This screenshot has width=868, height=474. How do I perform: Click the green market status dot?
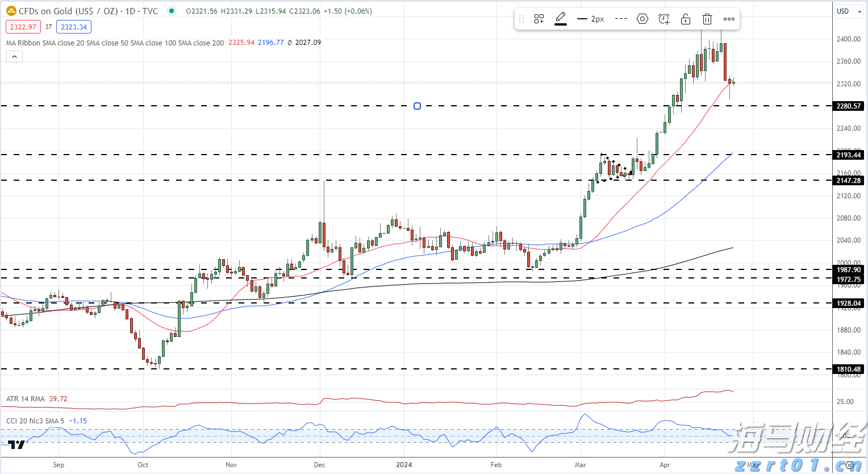(172, 11)
